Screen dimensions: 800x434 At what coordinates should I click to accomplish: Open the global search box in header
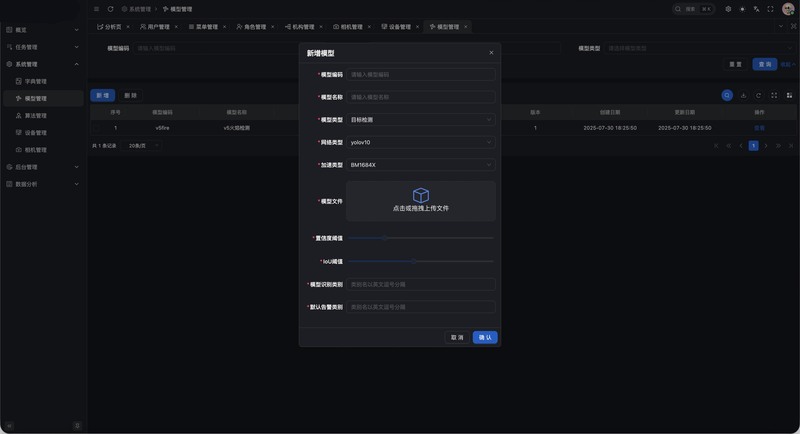pos(693,9)
